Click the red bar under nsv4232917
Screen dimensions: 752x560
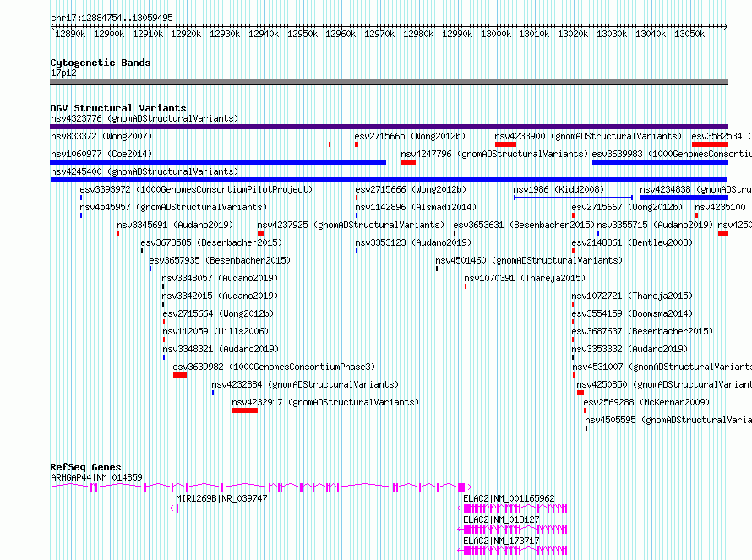coord(244,410)
